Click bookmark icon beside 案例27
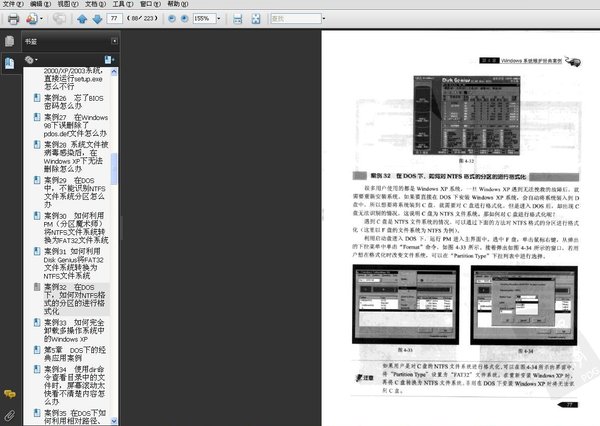The image size is (600, 426). 37,117
